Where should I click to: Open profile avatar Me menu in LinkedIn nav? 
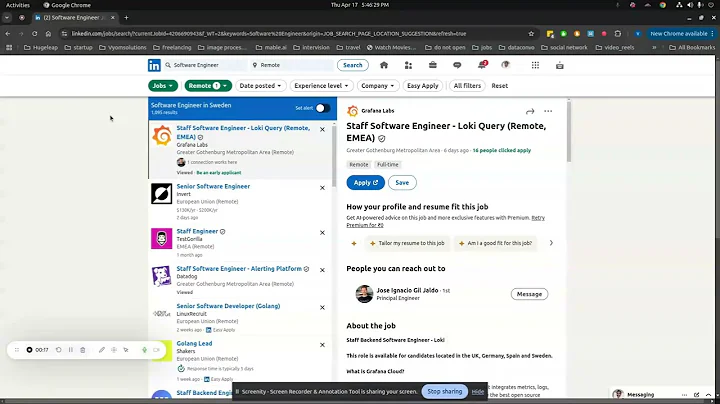506,65
